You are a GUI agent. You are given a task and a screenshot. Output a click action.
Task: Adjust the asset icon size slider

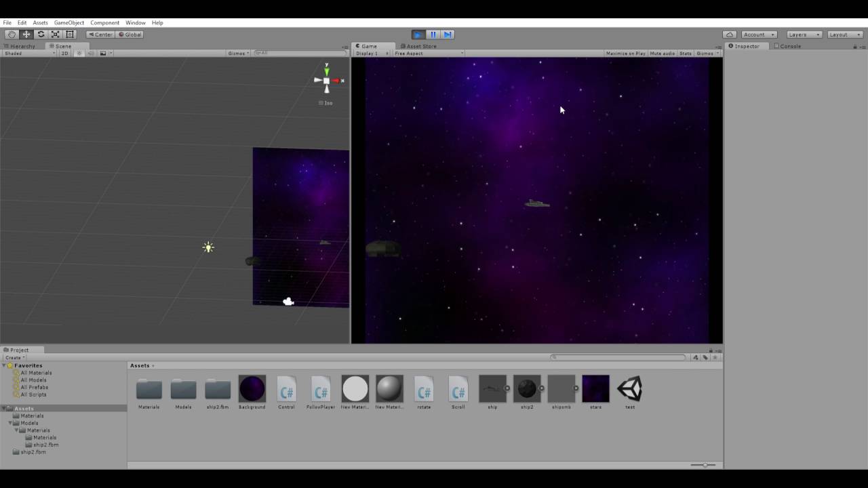click(703, 465)
